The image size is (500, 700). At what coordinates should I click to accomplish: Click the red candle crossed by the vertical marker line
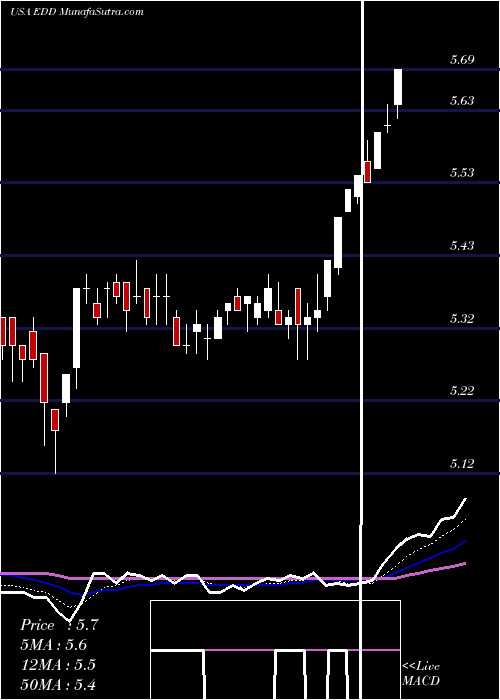point(368,172)
